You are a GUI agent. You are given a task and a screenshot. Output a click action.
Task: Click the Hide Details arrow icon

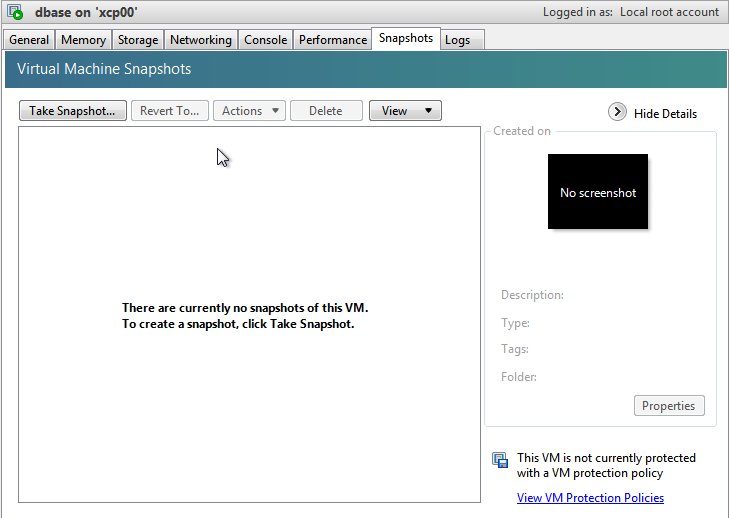click(617, 112)
